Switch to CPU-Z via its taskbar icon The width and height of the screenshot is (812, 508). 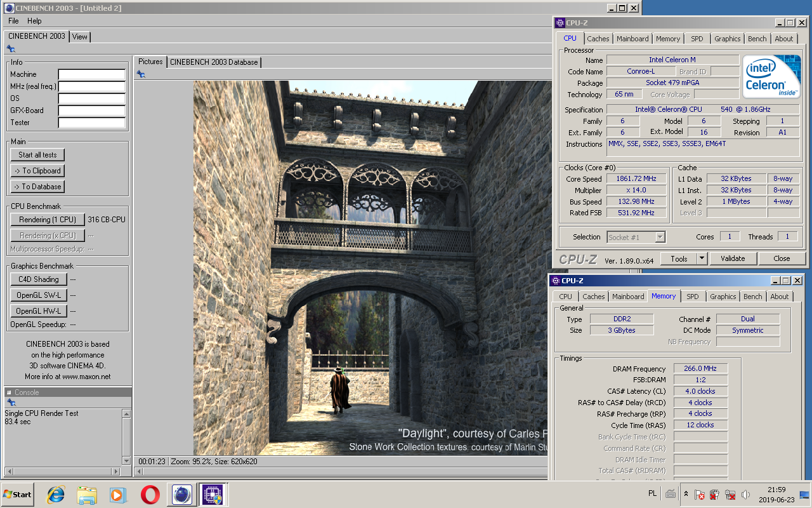(x=213, y=494)
